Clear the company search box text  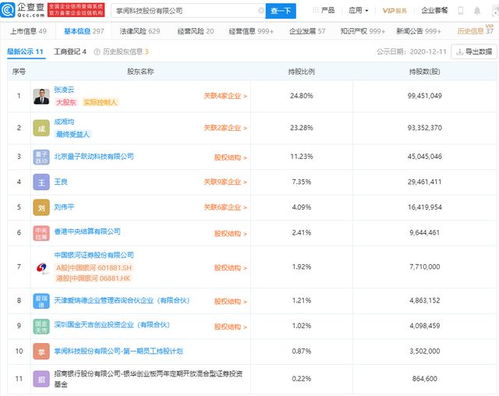261,11
